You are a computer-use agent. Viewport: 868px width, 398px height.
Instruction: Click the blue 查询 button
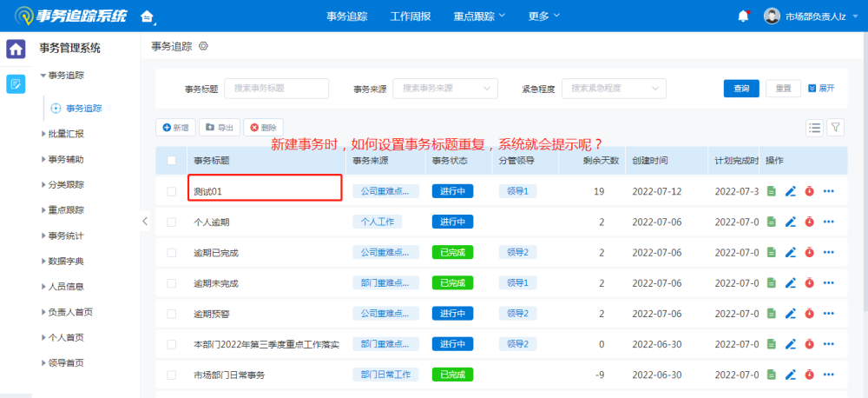click(x=741, y=89)
